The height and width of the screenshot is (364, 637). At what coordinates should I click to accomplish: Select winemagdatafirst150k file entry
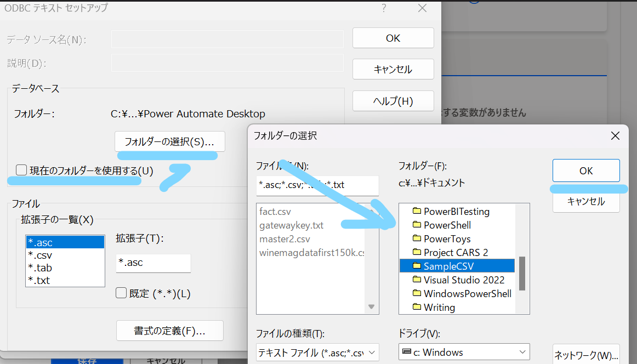pyautogui.click(x=311, y=253)
